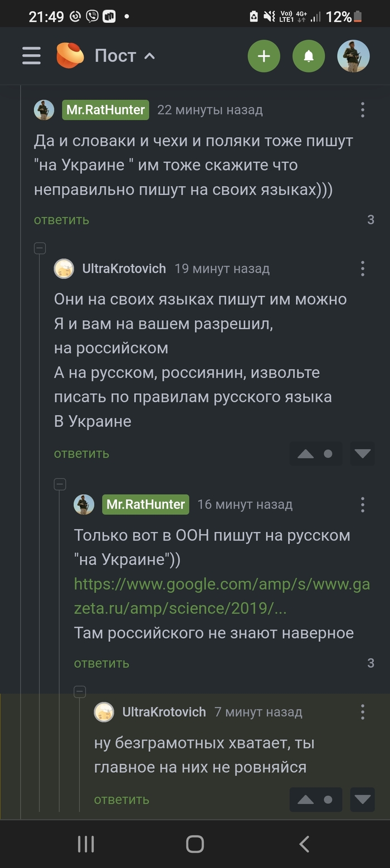Image resolution: width=390 pixels, height=868 pixels.
Task: Tap the Android back navigation button
Action: [x=304, y=844]
